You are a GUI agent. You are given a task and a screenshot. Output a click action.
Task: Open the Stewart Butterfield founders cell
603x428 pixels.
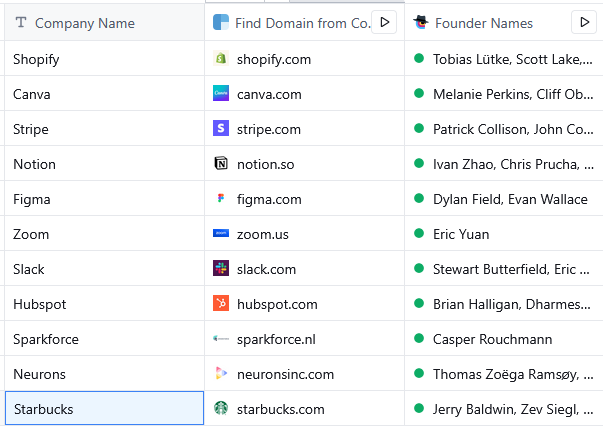(504, 268)
